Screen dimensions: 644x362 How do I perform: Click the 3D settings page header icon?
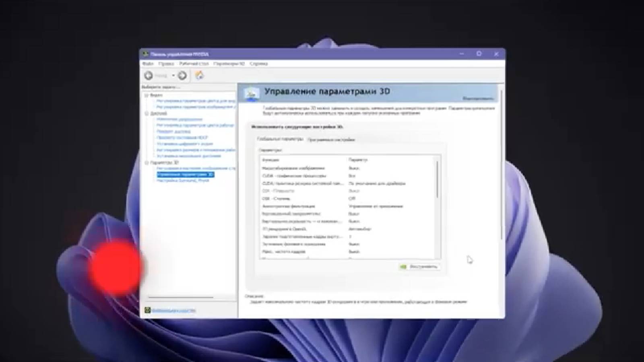tap(252, 93)
